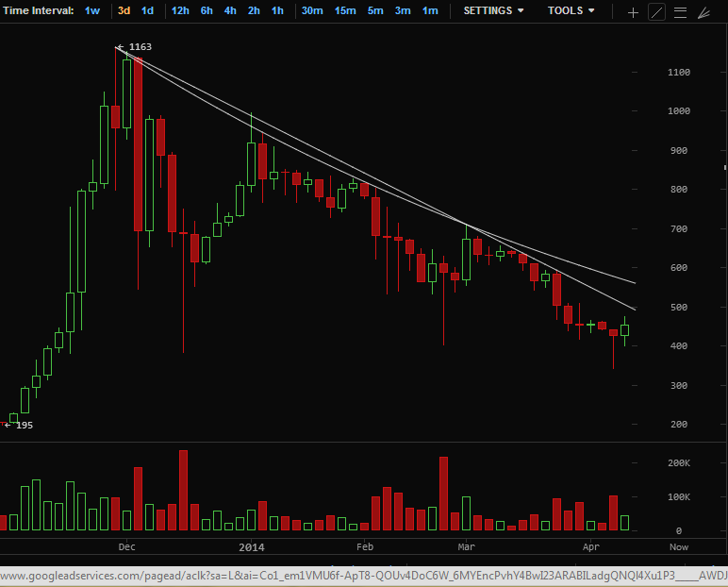728x587 pixels.
Task: Set chart interval to 30m
Action: (312, 10)
